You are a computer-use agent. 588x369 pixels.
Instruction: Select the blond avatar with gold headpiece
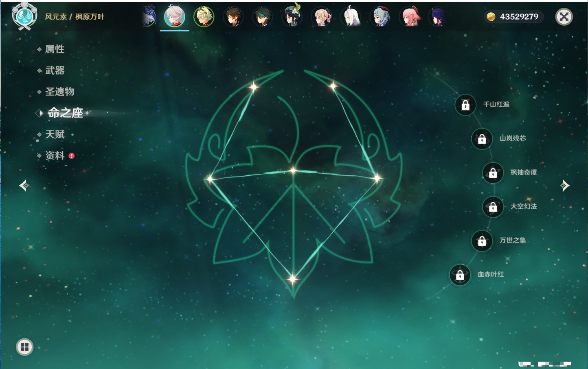pyautogui.click(x=204, y=17)
